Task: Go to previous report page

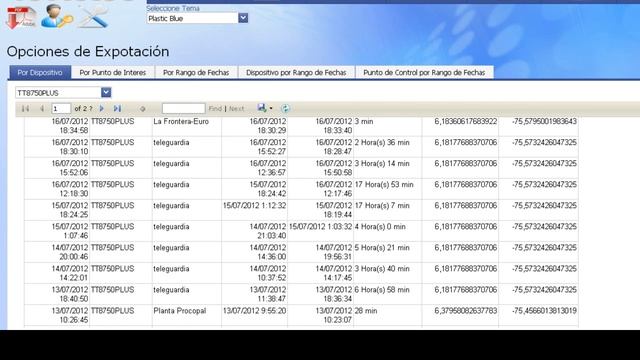Action: click(x=42, y=109)
